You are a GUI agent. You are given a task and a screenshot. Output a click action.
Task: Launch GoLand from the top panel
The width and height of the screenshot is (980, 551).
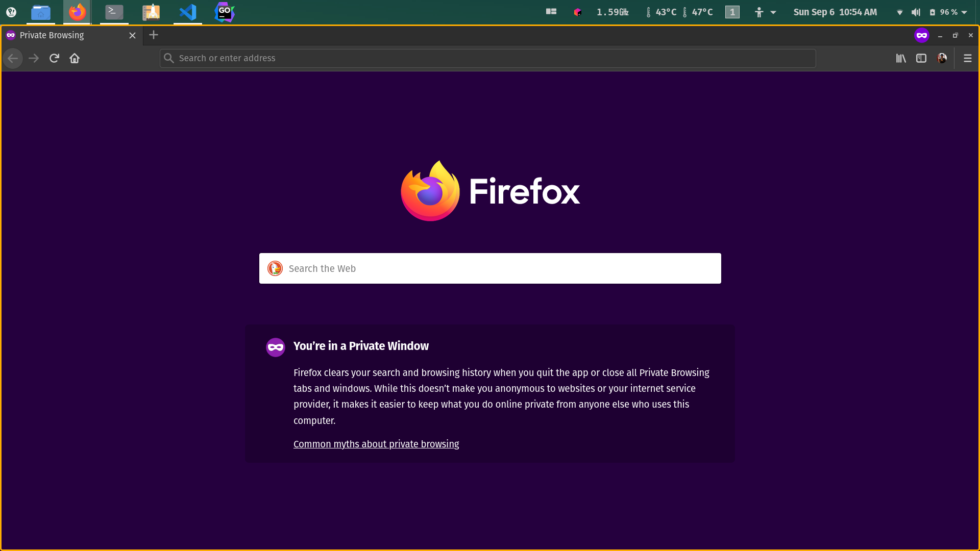click(224, 12)
